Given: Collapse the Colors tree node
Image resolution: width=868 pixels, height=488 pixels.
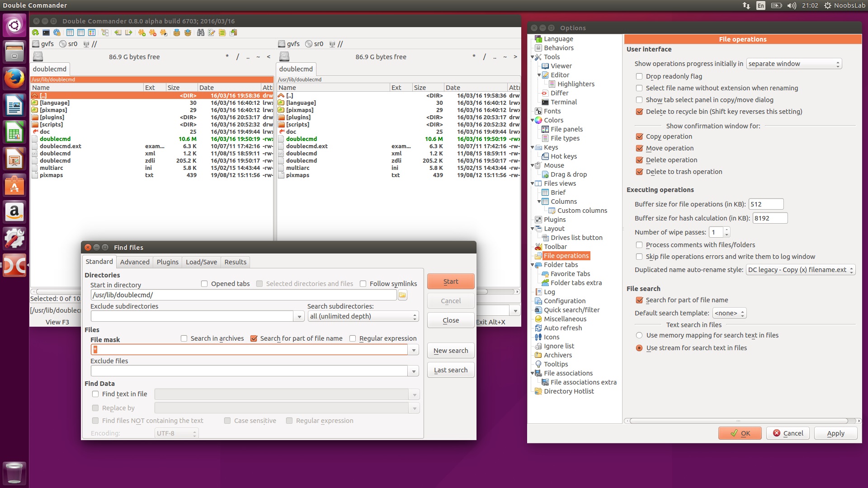Looking at the screenshot, I should tap(533, 121).
